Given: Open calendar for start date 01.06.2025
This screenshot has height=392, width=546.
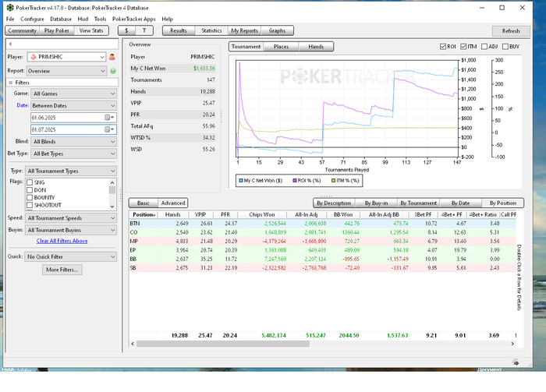Looking at the screenshot, I should click(109, 118).
